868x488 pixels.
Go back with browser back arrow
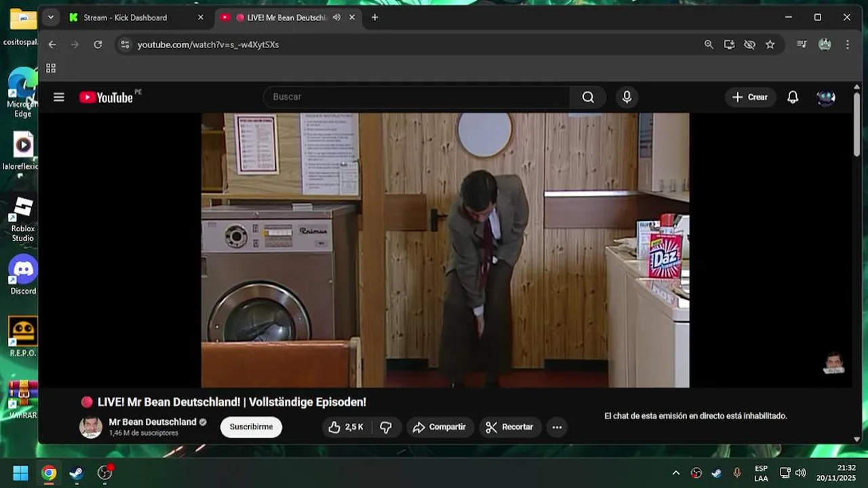point(52,44)
